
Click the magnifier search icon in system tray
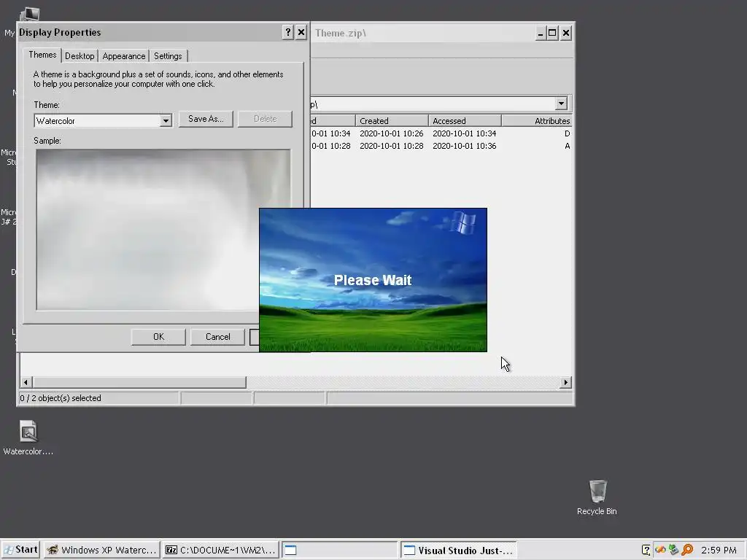(687, 550)
